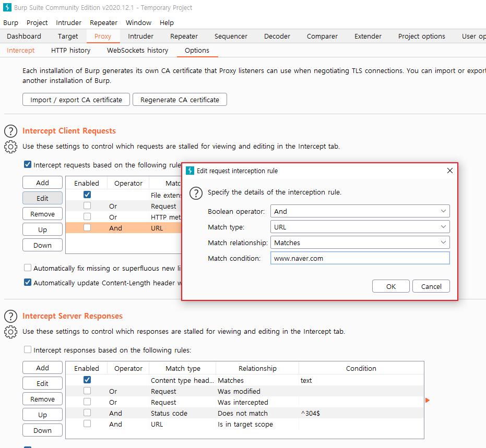The width and height of the screenshot is (486, 448).
Task: Open the Intercept sub-tab
Action: click(20, 51)
